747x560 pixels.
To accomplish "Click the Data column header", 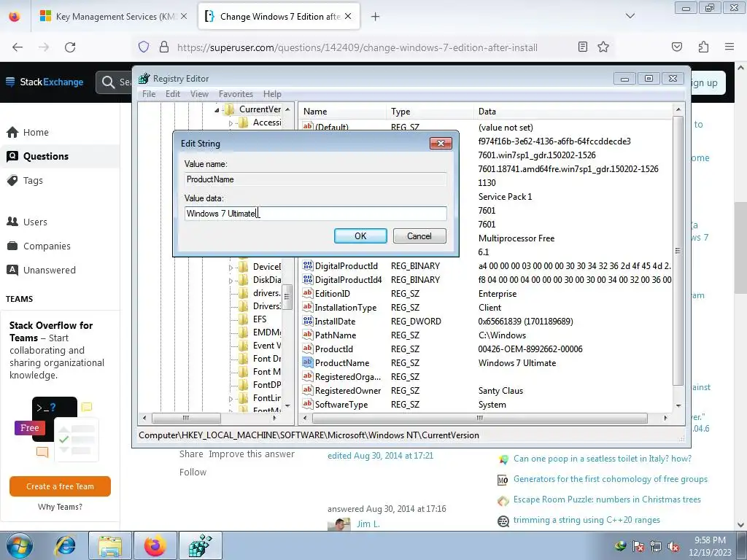I will click(573, 112).
